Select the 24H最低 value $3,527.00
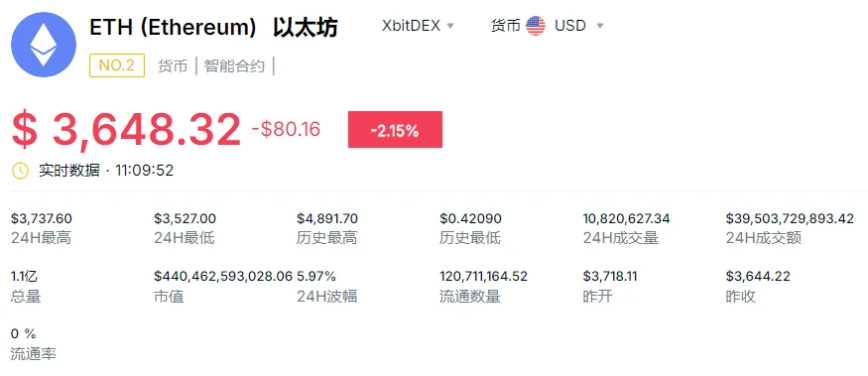Screen dimensions: 868x376 pyautogui.click(x=185, y=218)
